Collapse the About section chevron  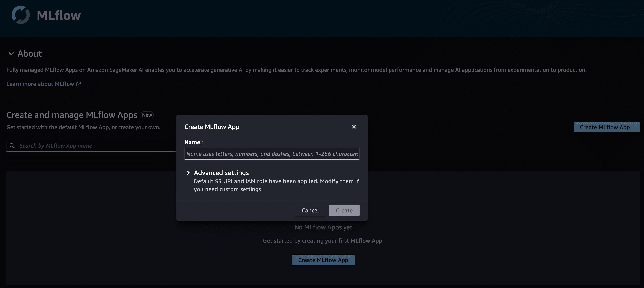point(11,54)
